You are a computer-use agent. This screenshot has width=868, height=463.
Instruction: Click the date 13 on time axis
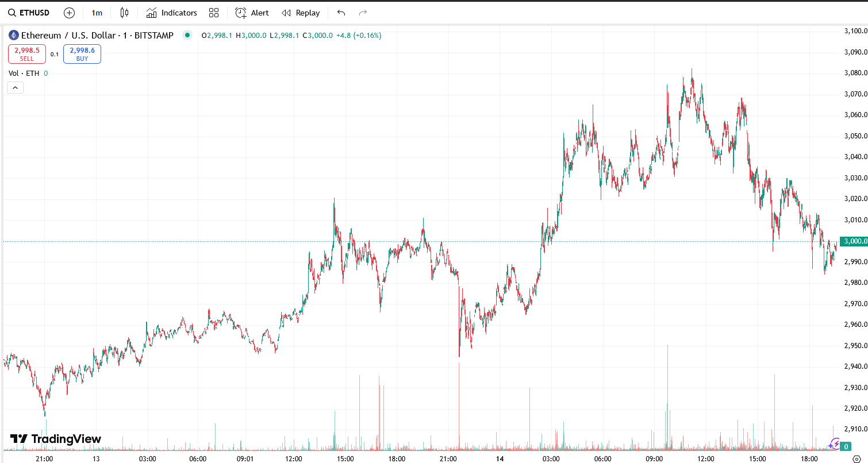(x=96, y=459)
